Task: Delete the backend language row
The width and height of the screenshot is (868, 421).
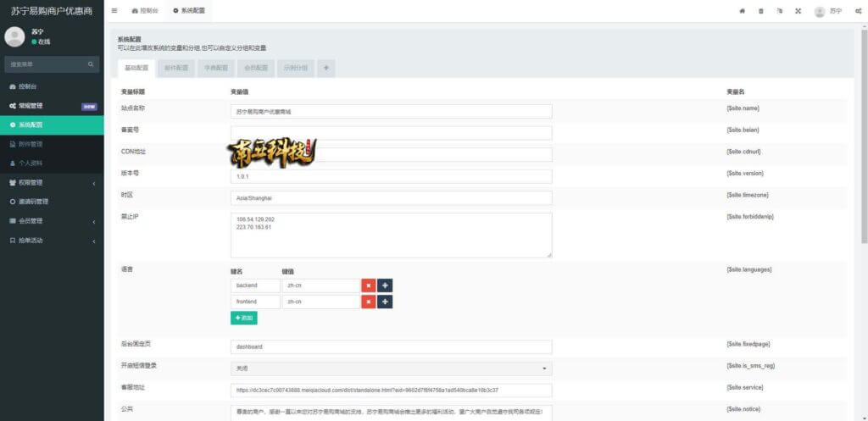Action: click(369, 285)
